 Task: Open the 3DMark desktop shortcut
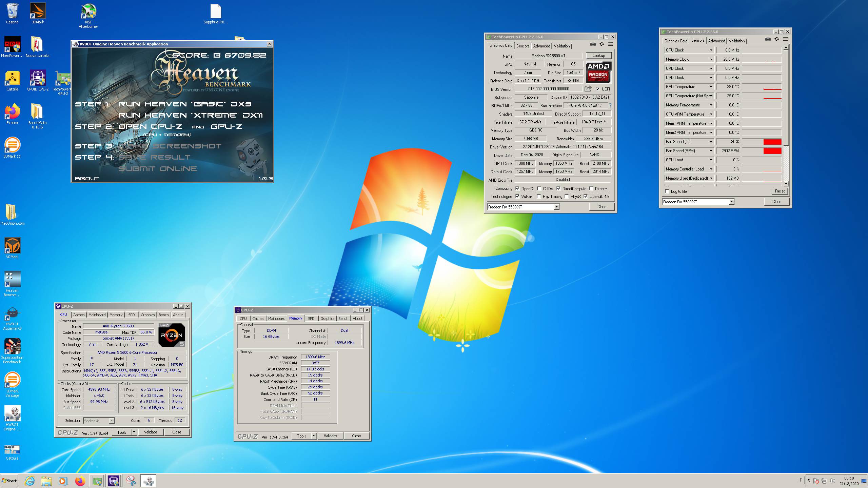[38, 14]
